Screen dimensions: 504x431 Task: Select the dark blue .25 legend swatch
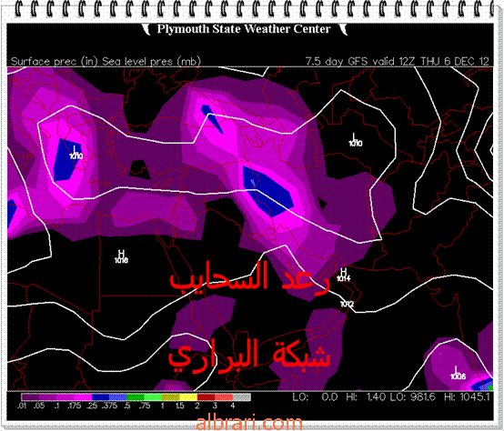100,397
